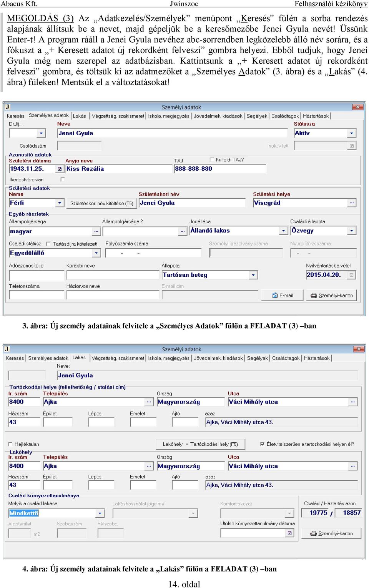
Task: Uncheck Életvitelszerűen a tartozkodási helyen él? checkbox
Action: click(262, 444)
